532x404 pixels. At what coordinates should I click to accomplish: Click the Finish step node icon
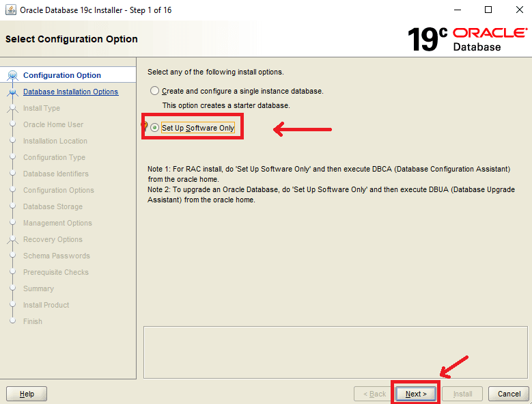(12, 321)
